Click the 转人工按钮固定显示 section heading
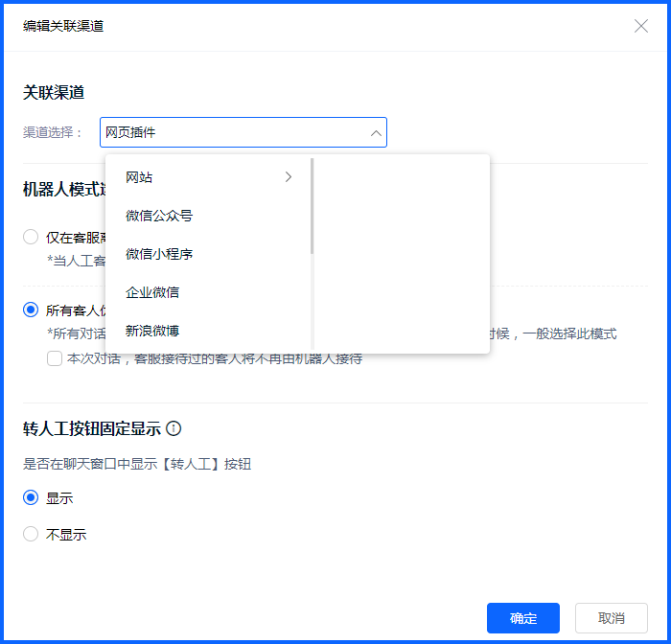The height and width of the screenshot is (644, 671). point(92,428)
